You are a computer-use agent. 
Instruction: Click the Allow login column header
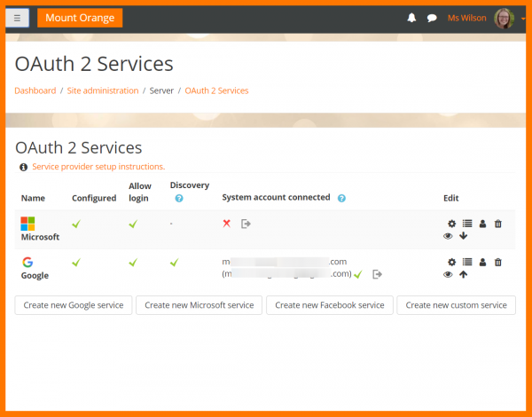click(140, 193)
